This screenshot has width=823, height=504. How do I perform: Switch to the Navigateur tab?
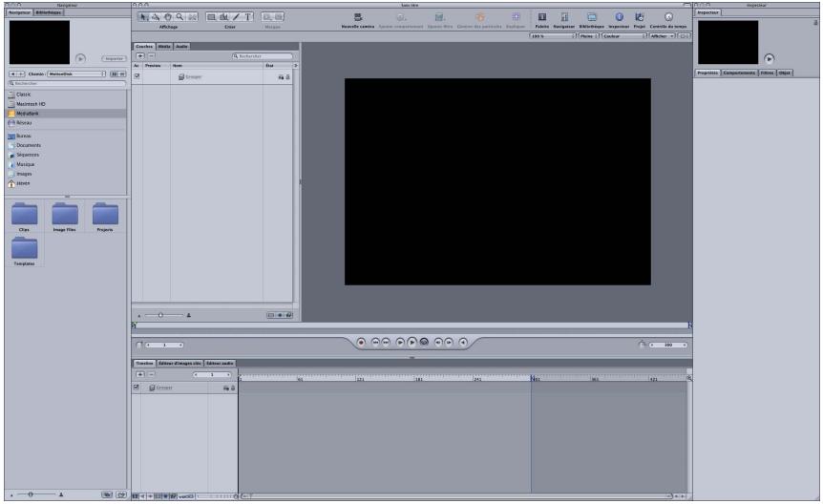[20, 12]
